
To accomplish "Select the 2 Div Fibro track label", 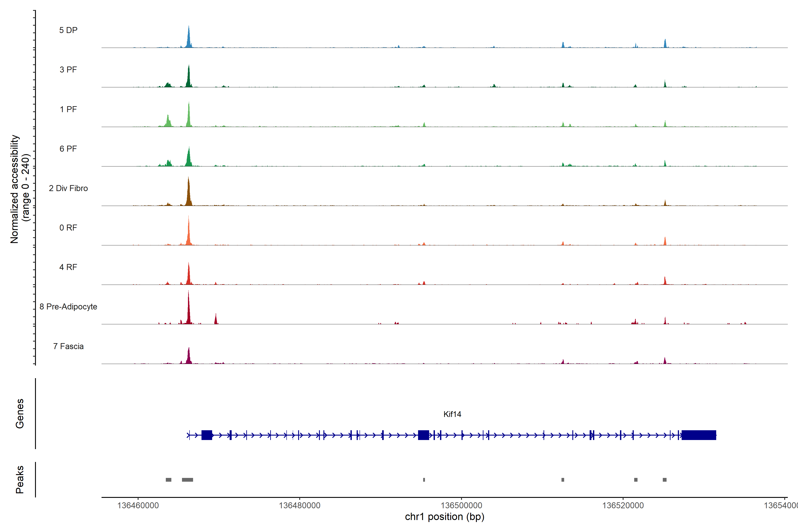I will (x=68, y=188).
